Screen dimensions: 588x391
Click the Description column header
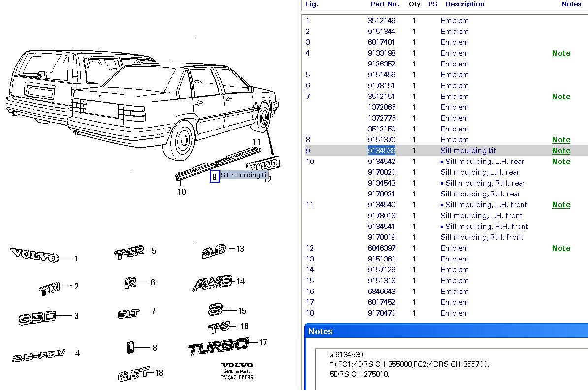[x=465, y=4]
